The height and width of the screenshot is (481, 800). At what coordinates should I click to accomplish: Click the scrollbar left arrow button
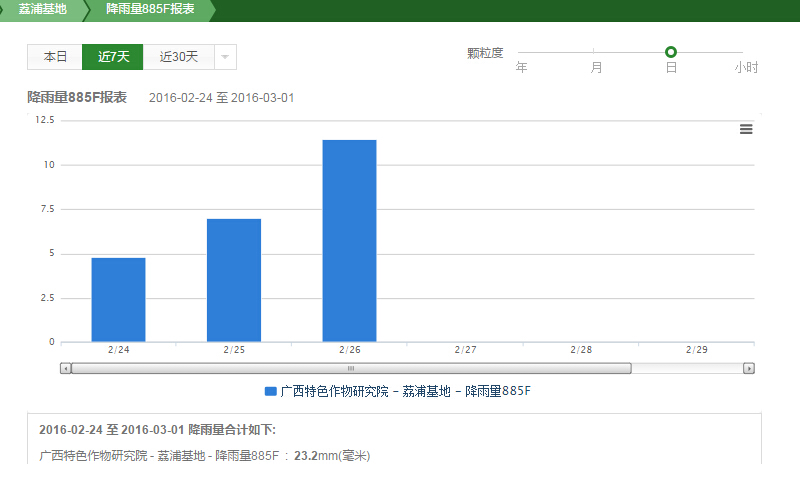[x=65, y=368]
